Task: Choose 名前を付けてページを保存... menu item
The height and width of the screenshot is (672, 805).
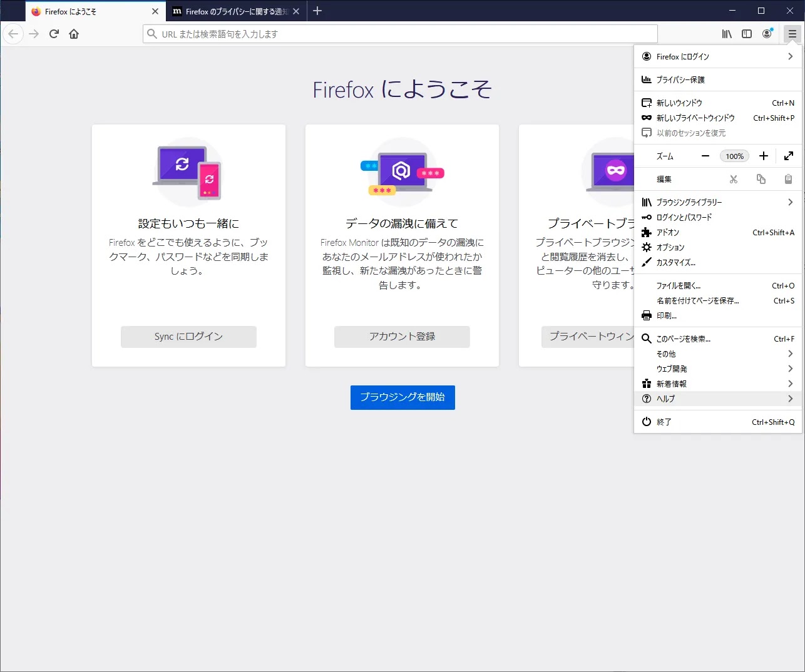Action: pyautogui.click(x=718, y=300)
